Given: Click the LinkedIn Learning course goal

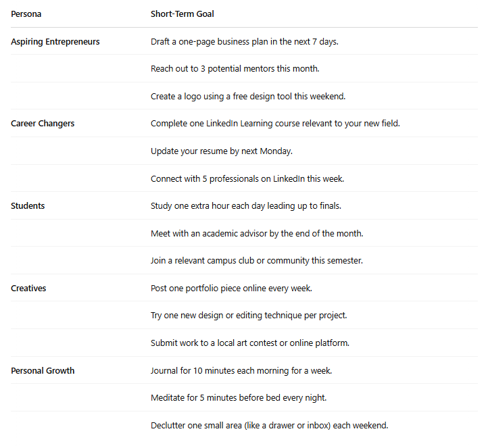Looking at the screenshot, I should pyautogui.click(x=275, y=124).
